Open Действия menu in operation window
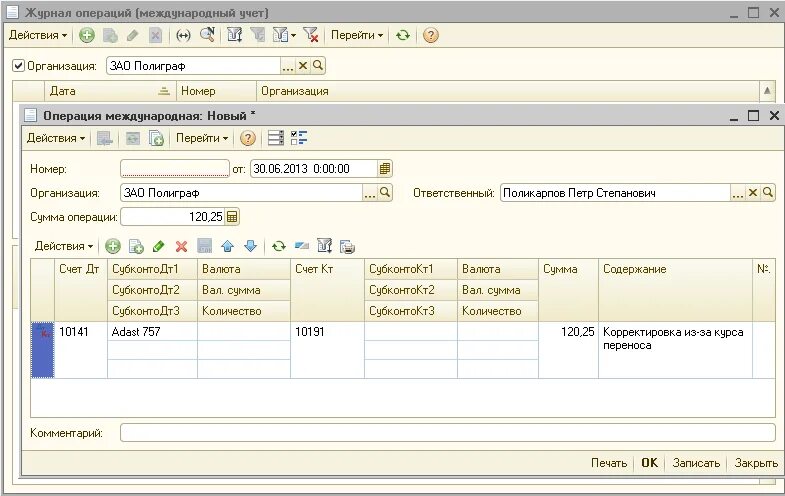The height and width of the screenshot is (496, 785). pyautogui.click(x=56, y=138)
